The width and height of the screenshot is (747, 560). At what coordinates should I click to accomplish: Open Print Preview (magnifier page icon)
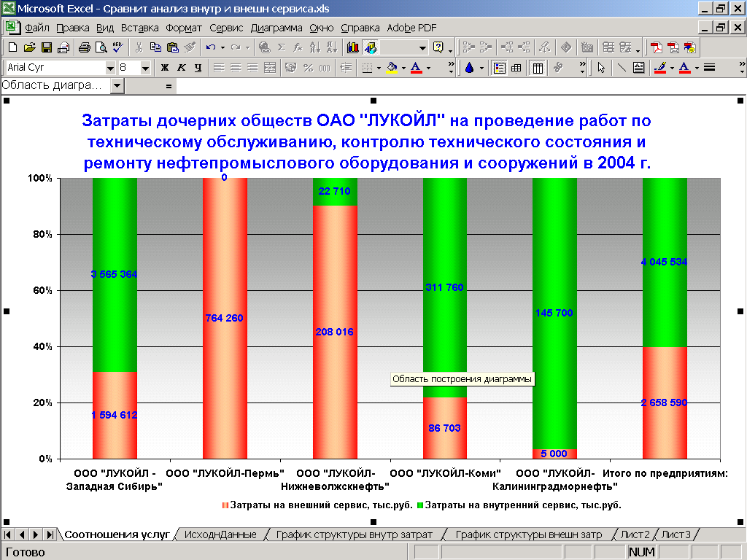101,47
